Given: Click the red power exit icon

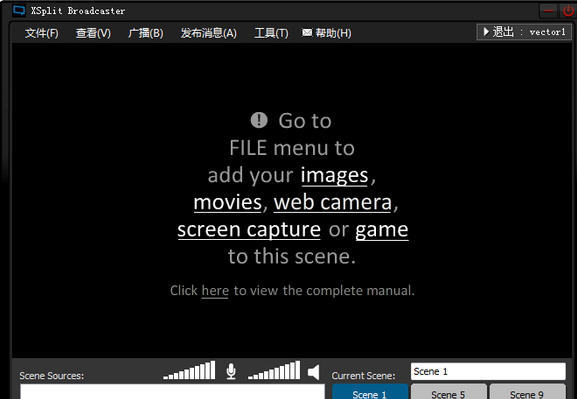Looking at the screenshot, I should coord(567,11).
